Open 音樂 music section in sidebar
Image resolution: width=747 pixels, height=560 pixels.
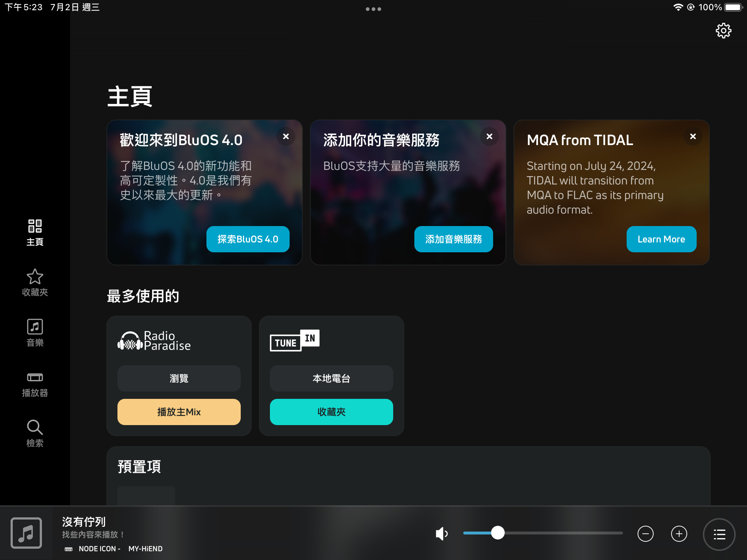coord(35,333)
